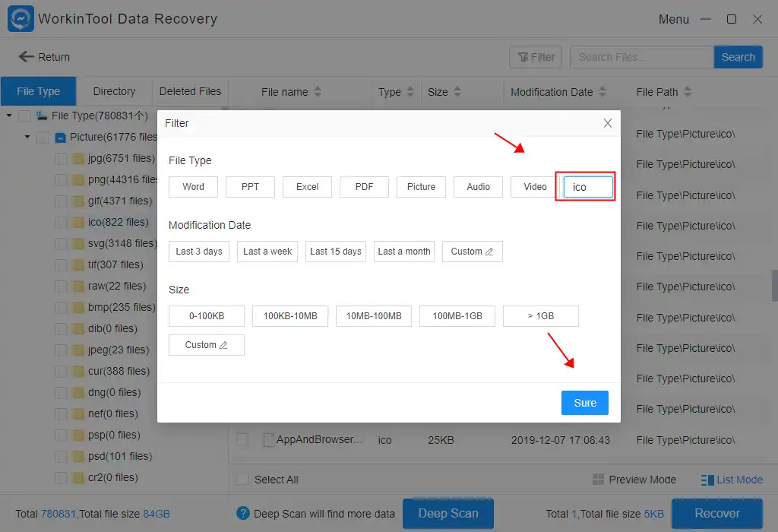Minimize the application window
Screen dimensions: 778x532
tap(706, 19)
